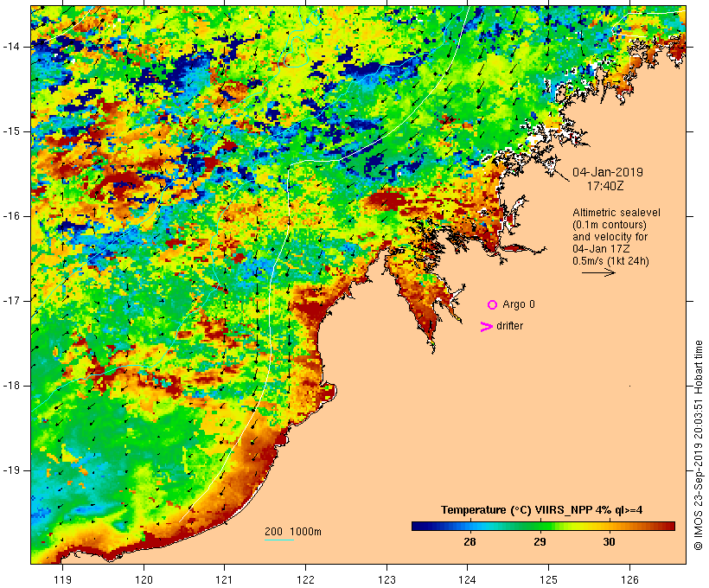Click the 'Altimetric sealevel' caption text
This screenshot has width=709, height=588.
coord(616,213)
